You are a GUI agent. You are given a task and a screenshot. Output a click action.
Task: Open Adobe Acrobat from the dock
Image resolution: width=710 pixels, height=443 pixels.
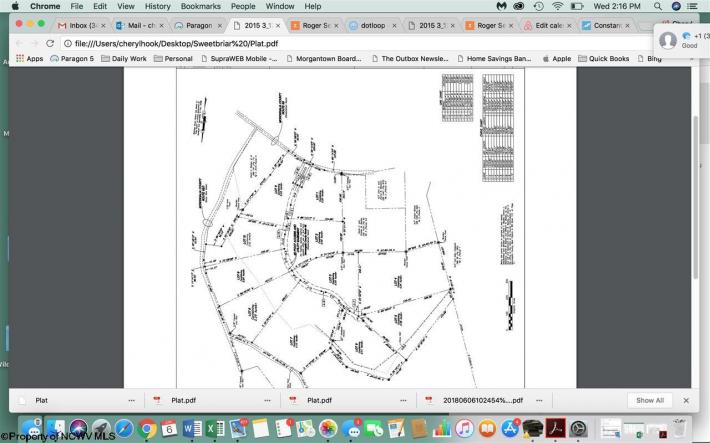click(x=556, y=429)
